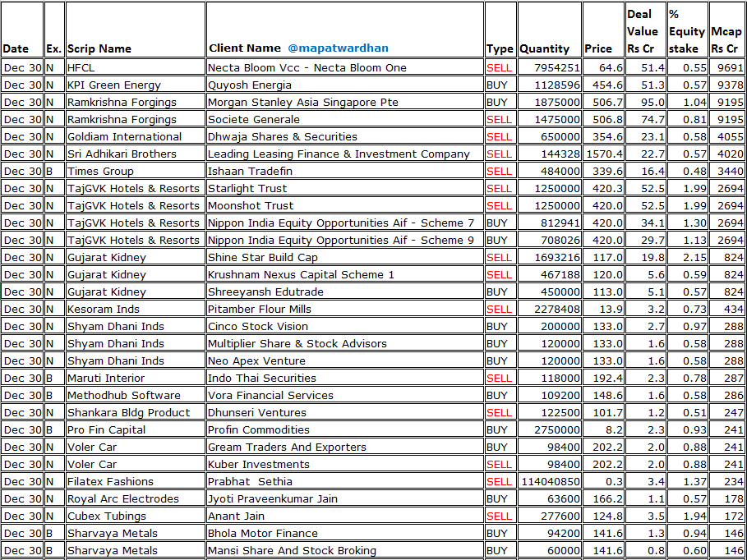
Task: Select the Prabhat Sethia client cell
Action: [345, 481]
